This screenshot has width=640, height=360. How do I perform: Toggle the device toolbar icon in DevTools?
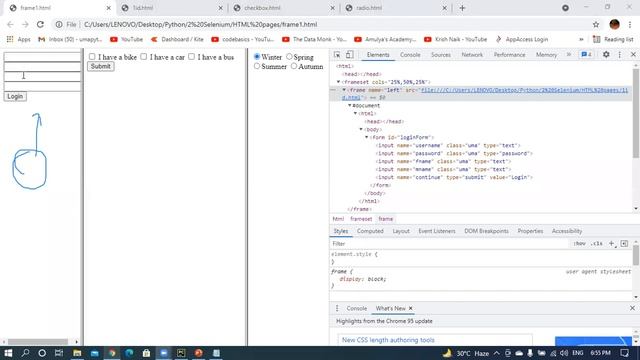pos(350,55)
